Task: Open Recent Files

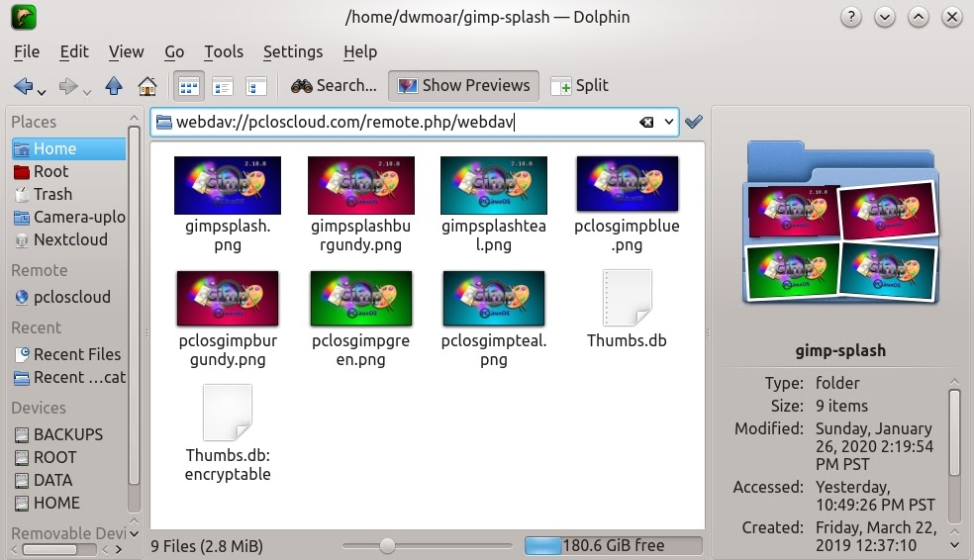Action: pos(68,354)
